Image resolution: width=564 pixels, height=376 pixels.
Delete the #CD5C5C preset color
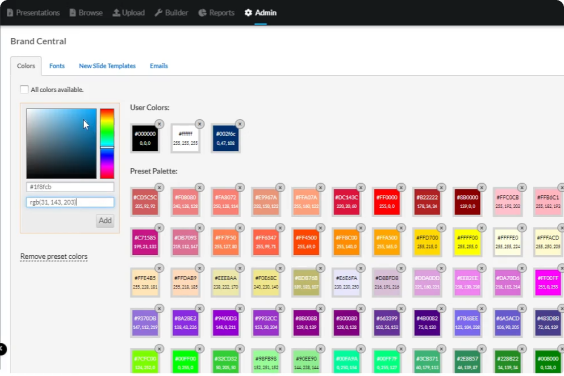tap(159, 187)
